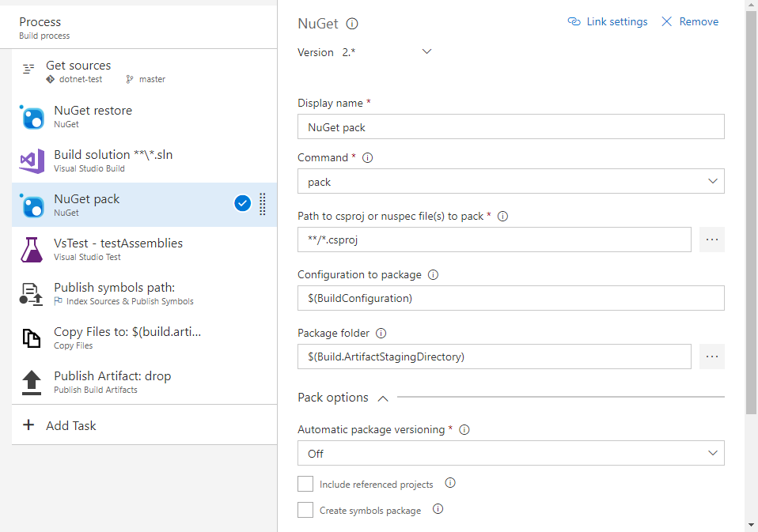Select the Publish symbols path task icon

pyautogui.click(x=32, y=293)
